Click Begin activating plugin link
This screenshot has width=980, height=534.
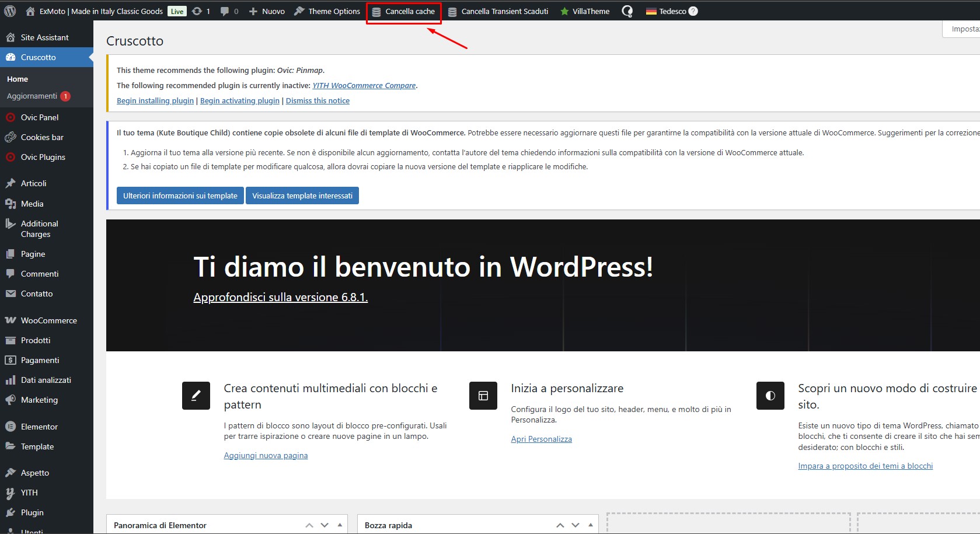click(x=240, y=100)
